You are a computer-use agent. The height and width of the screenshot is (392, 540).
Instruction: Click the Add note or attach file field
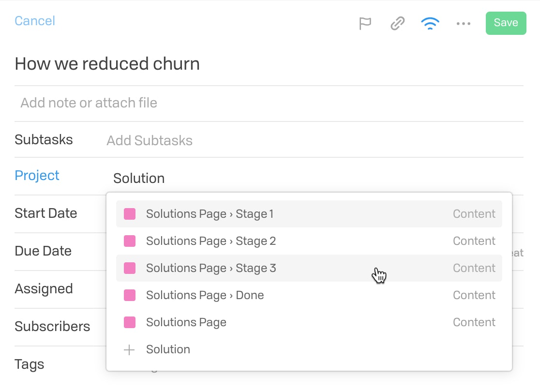[x=269, y=103]
